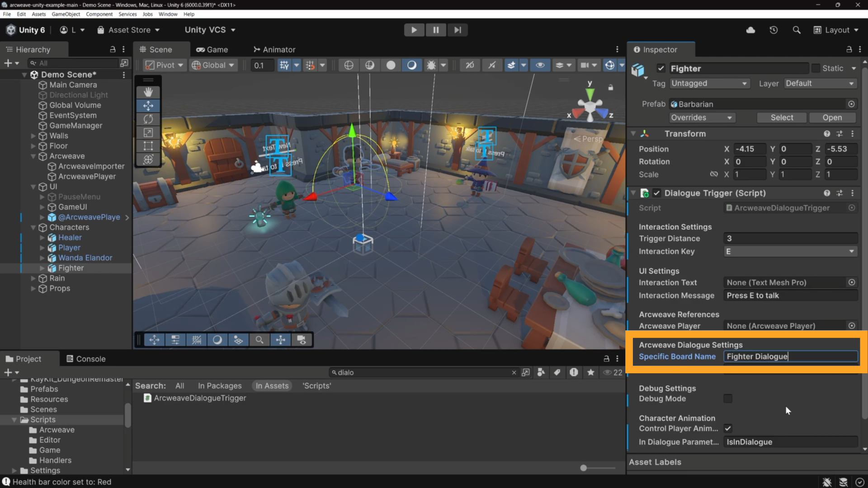Select the Hand view tool

[x=148, y=92]
